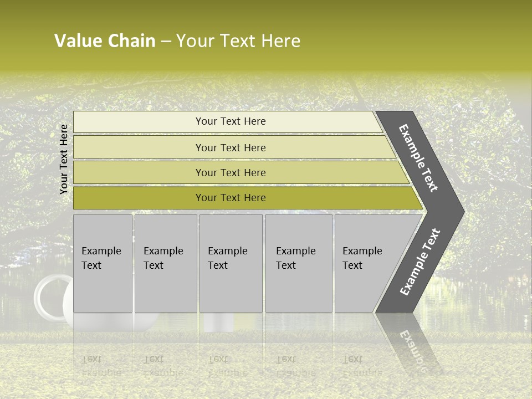Click the bold "Value Chain" title text

(x=105, y=41)
